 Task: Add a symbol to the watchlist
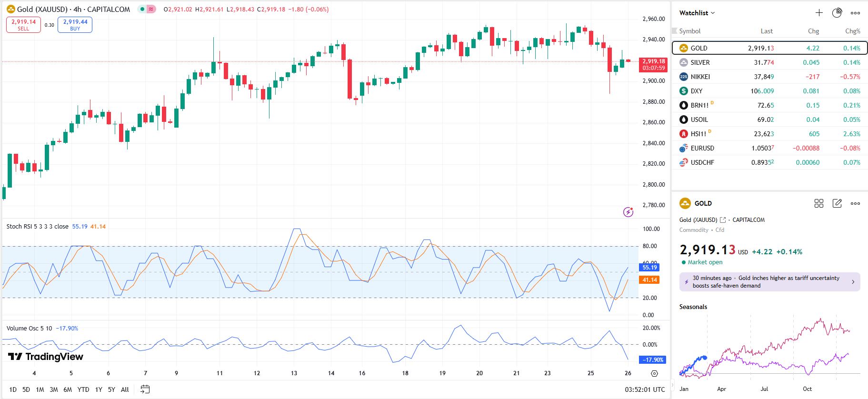pos(819,13)
